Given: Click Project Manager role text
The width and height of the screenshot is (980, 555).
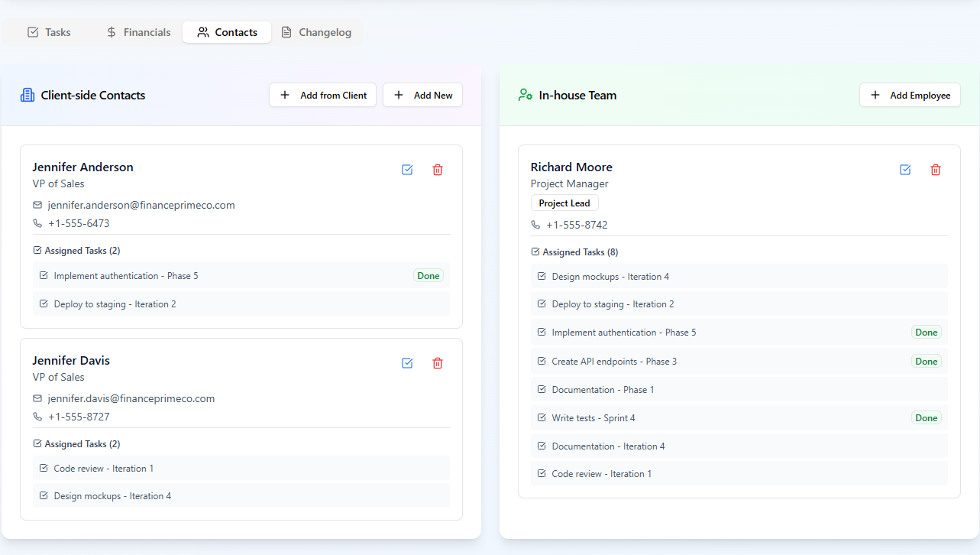Looking at the screenshot, I should click(570, 183).
